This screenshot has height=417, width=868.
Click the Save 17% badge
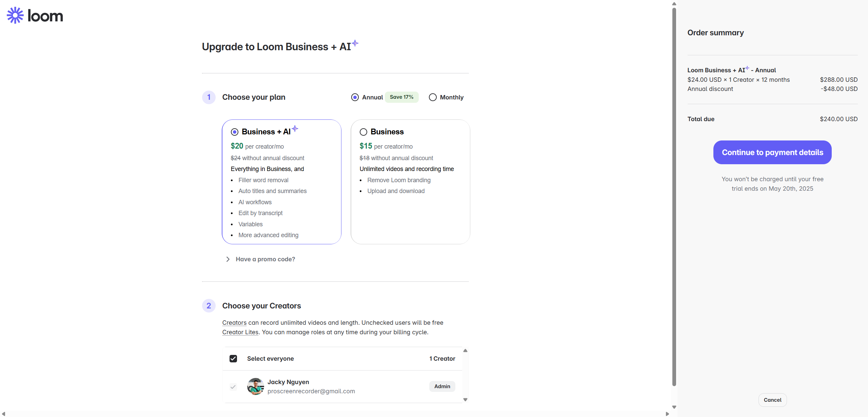(401, 97)
